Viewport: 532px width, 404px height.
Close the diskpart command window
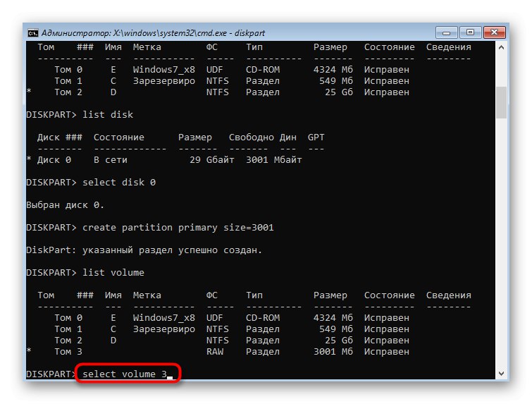click(x=495, y=32)
